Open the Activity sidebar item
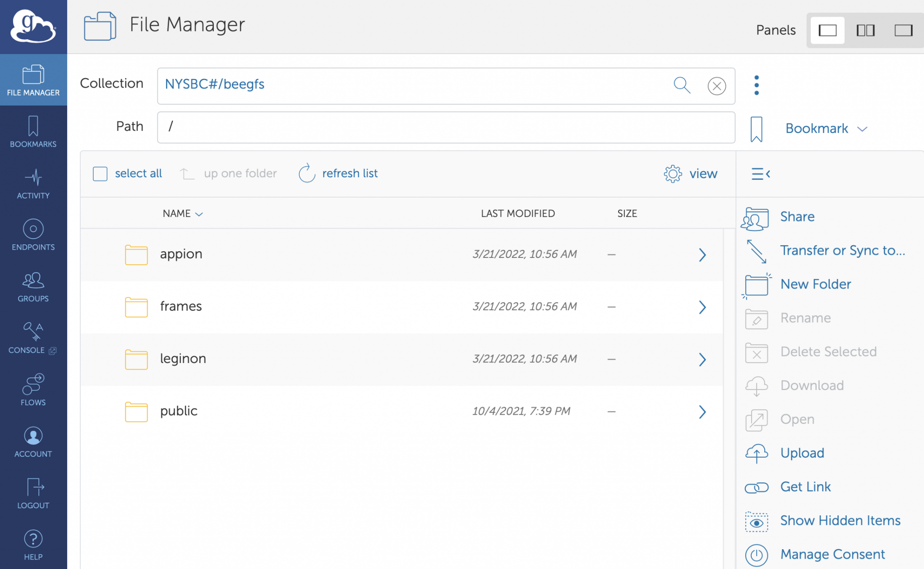The height and width of the screenshot is (569, 924). 33,184
